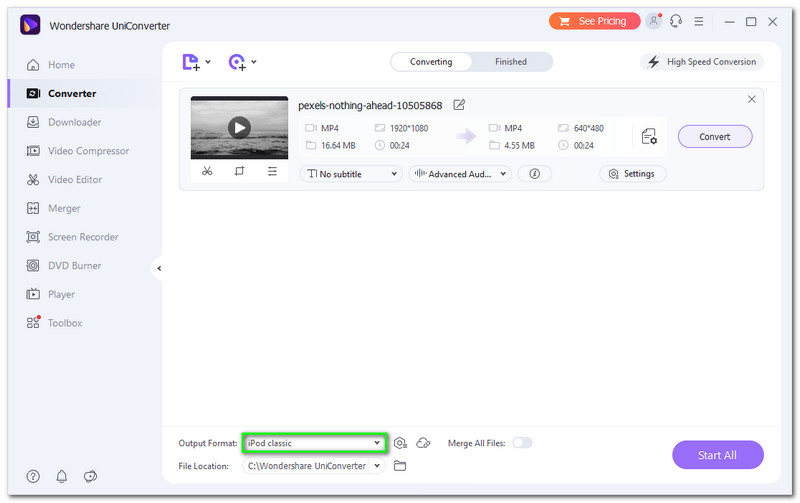
Task: Open the output file settings icon beside Convert
Action: pos(649,137)
